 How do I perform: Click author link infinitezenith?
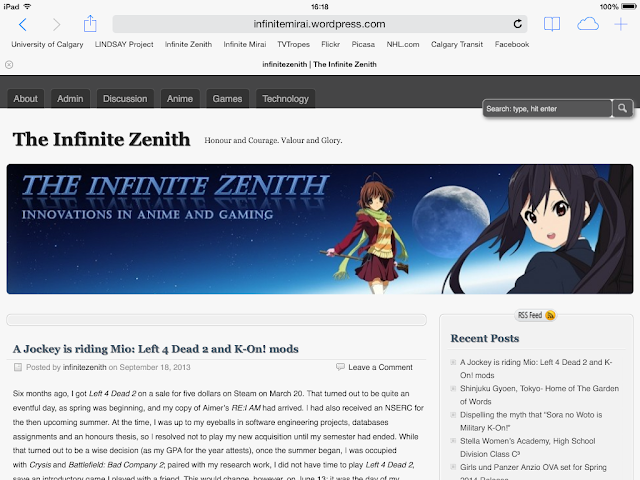tap(84, 367)
